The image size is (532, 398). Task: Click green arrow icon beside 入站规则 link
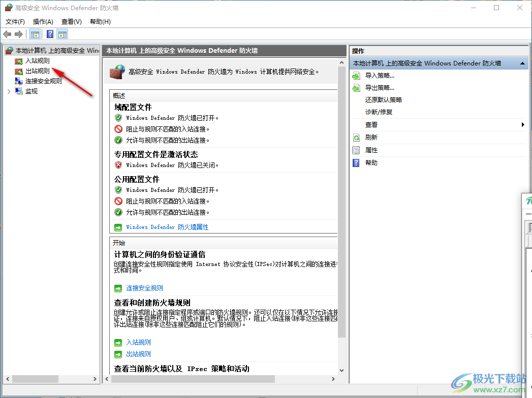tap(118, 343)
